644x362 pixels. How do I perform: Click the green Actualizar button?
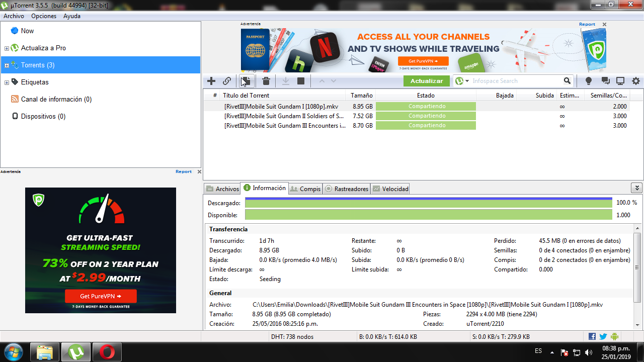[x=427, y=81]
